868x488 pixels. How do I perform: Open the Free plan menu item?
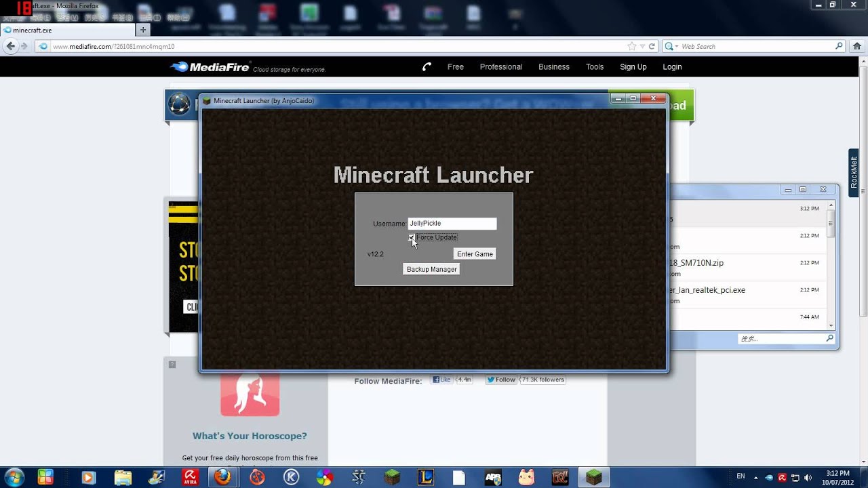456,66
